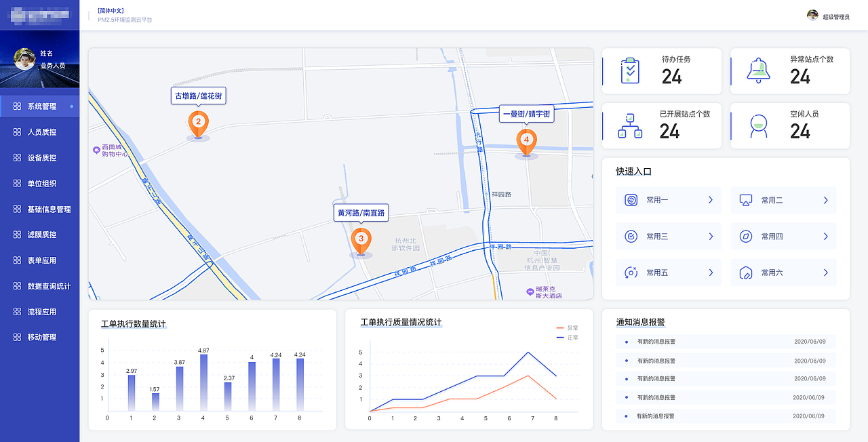Viewport: 868px width, 442px height.
Task: Expand 常用二 with its chevron arrow
Action: coord(826,200)
